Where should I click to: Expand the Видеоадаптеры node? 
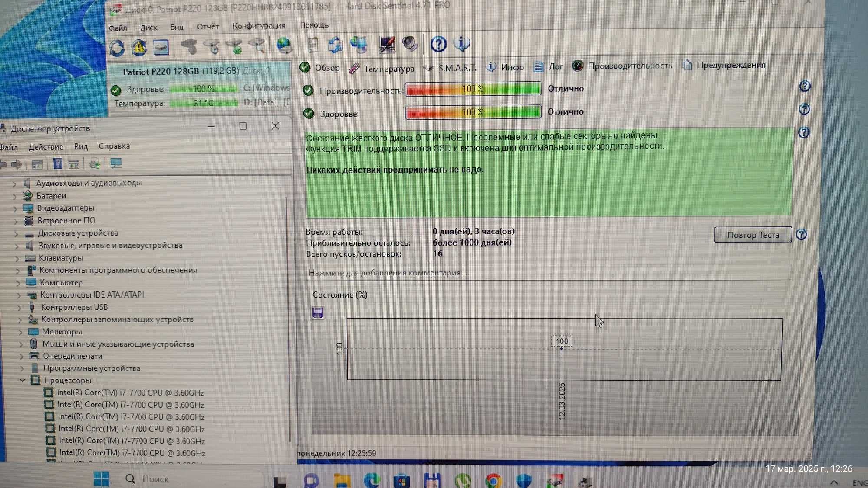pos(15,209)
